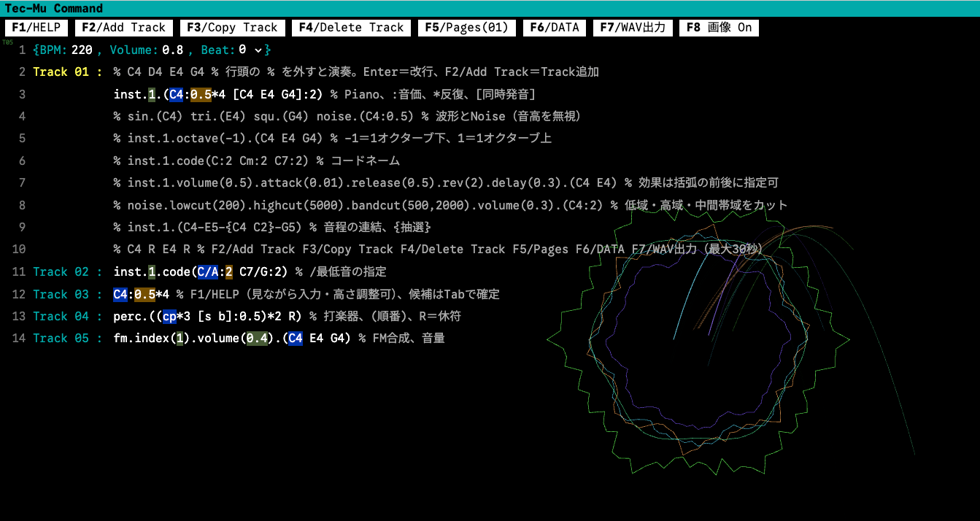The image size is (980, 521).
Task: Export audio with F7/WAV出力
Action: (x=633, y=28)
